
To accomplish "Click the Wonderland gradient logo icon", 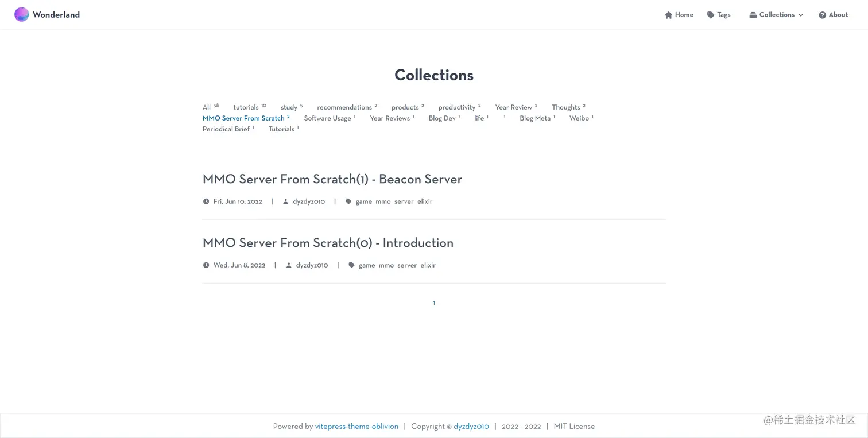I will point(22,14).
